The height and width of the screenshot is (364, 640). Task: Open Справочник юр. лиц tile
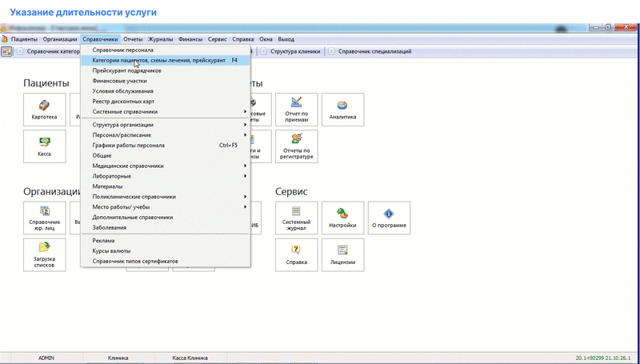click(45, 218)
